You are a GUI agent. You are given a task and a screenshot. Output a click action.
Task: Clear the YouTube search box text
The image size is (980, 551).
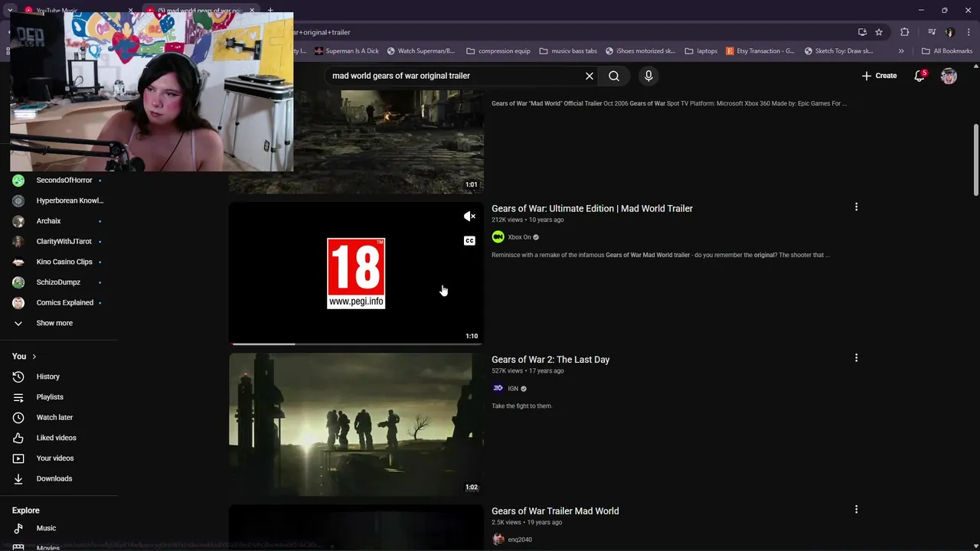pyautogui.click(x=590, y=76)
